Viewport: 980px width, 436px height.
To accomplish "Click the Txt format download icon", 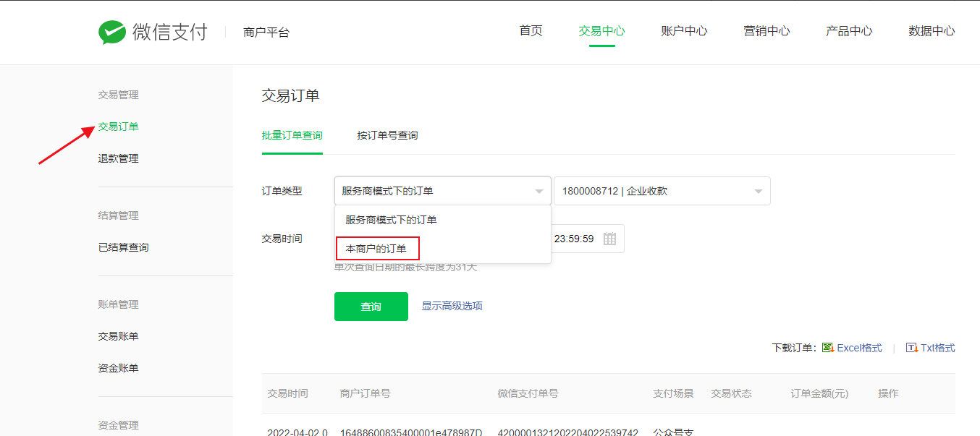I will tap(912, 348).
